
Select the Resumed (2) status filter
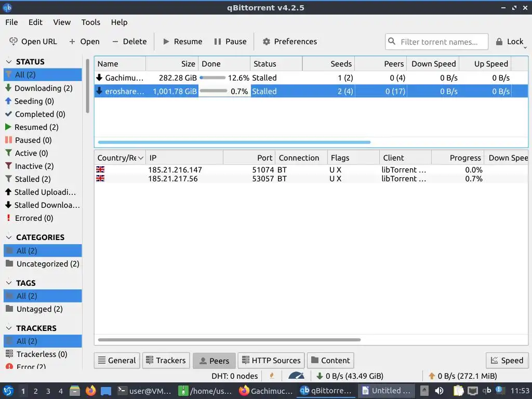[x=43, y=127]
